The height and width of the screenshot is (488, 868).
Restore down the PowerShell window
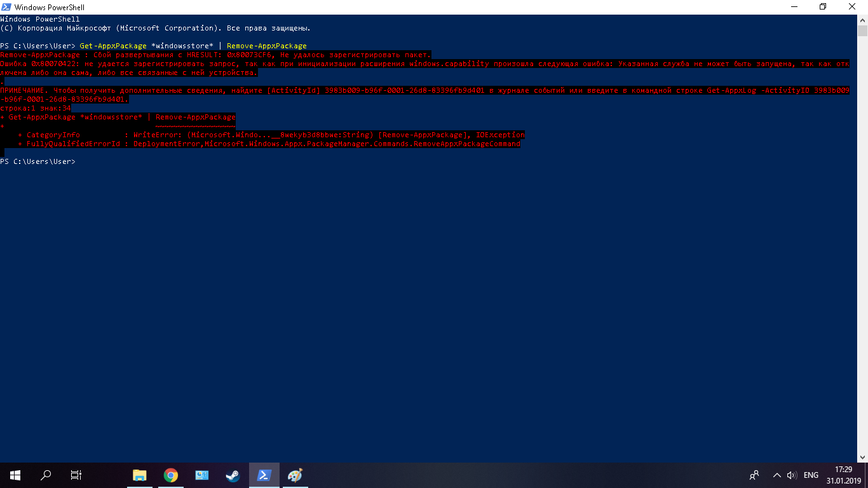[823, 7]
